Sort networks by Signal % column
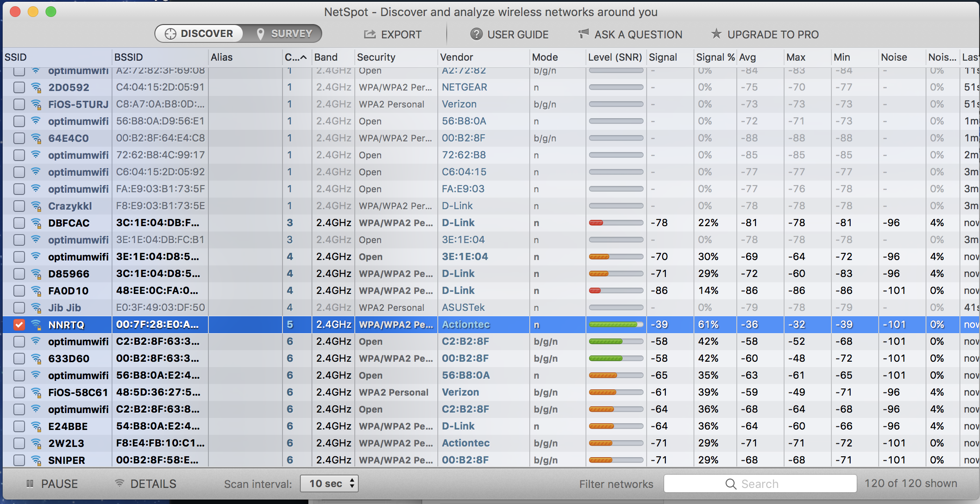This screenshot has width=980, height=504. tap(715, 57)
